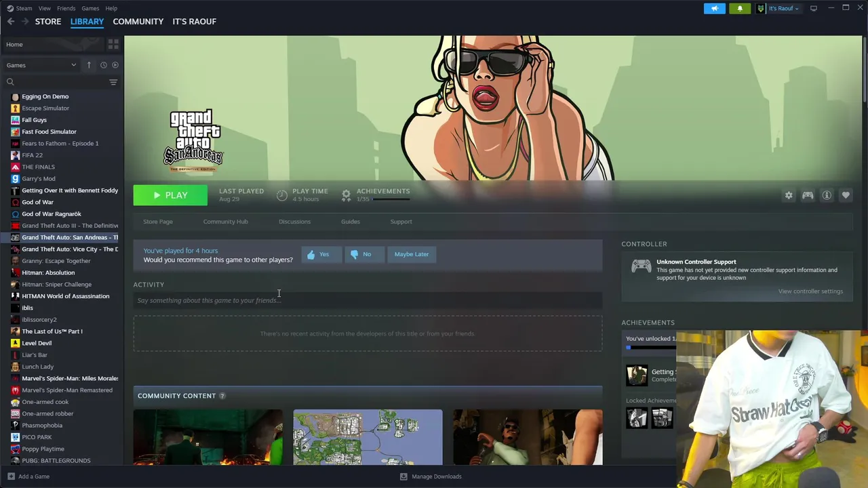
Task: Switch library to grid collections view
Action: coord(113,44)
